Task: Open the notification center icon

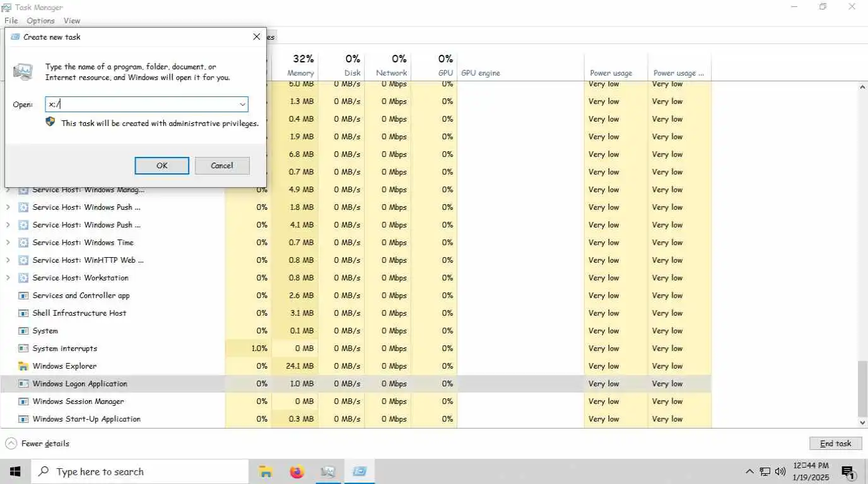Action: point(848,472)
